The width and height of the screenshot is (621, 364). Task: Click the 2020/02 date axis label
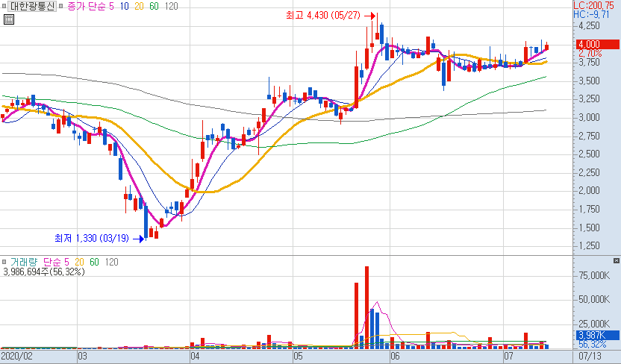[16, 356]
